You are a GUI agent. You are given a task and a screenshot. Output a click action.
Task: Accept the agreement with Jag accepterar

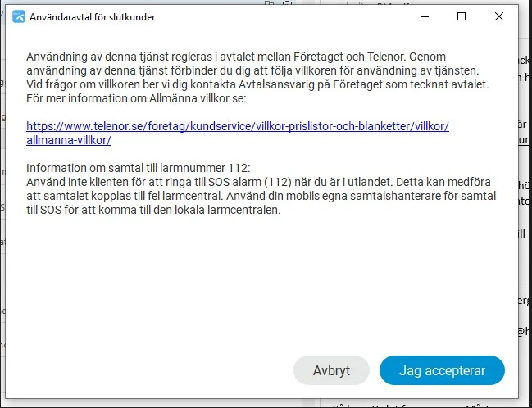[442, 370]
